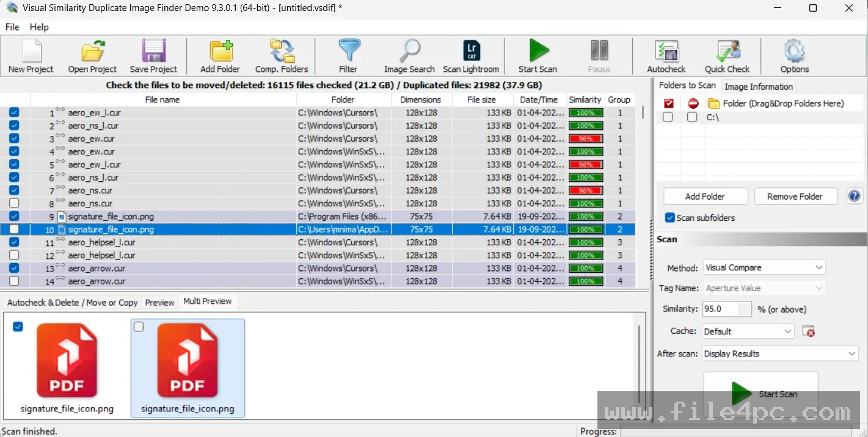Click the yellow Folder header icon
Viewport: 868px width, 437px height.
[x=713, y=103]
